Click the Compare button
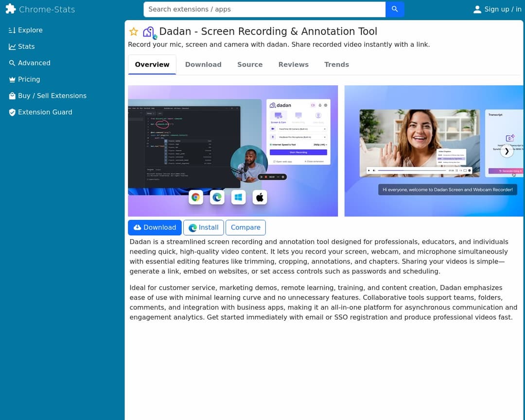525x420 pixels. click(245, 227)
